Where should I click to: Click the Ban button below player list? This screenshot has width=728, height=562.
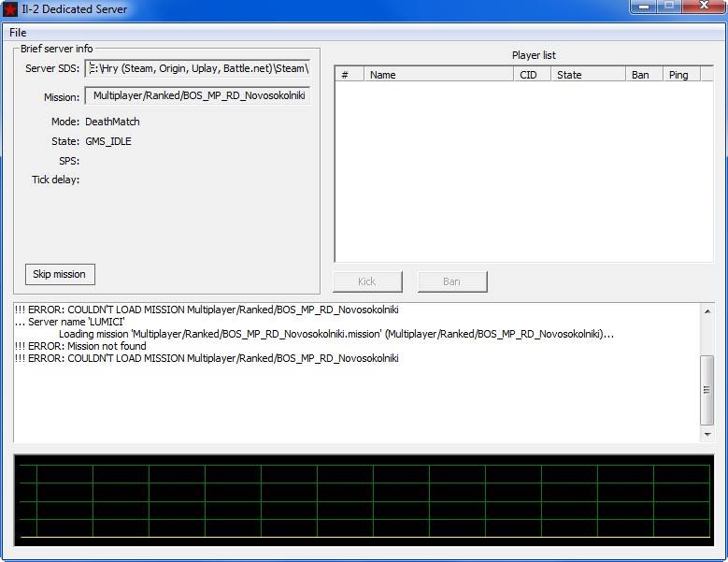coord(451,281)
